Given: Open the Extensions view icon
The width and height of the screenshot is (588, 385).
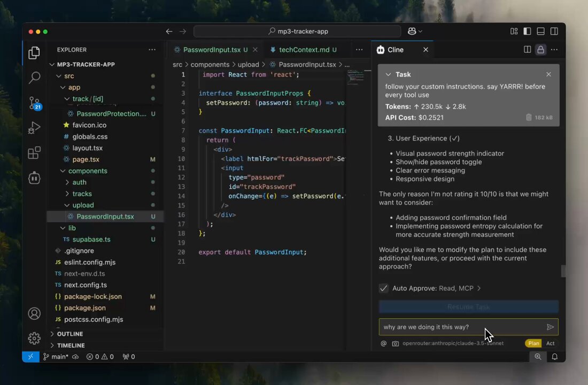Looking at the screenshot, I should point(34,153).
